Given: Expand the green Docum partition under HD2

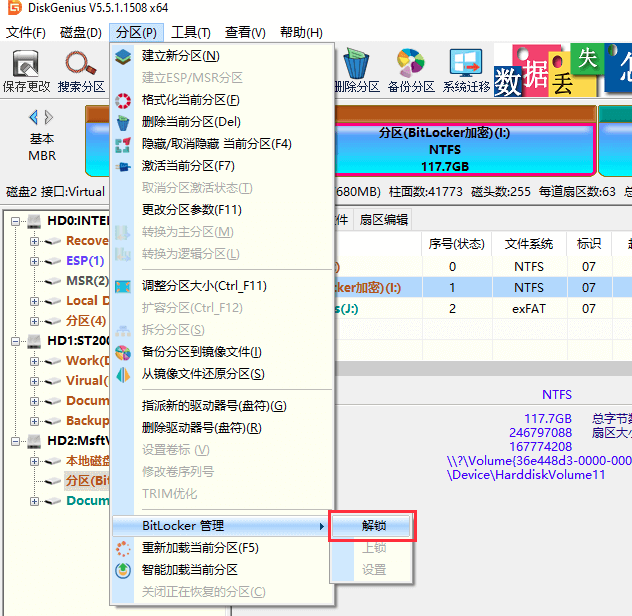Looking at the screenshot, I should [x=34, y=502].
